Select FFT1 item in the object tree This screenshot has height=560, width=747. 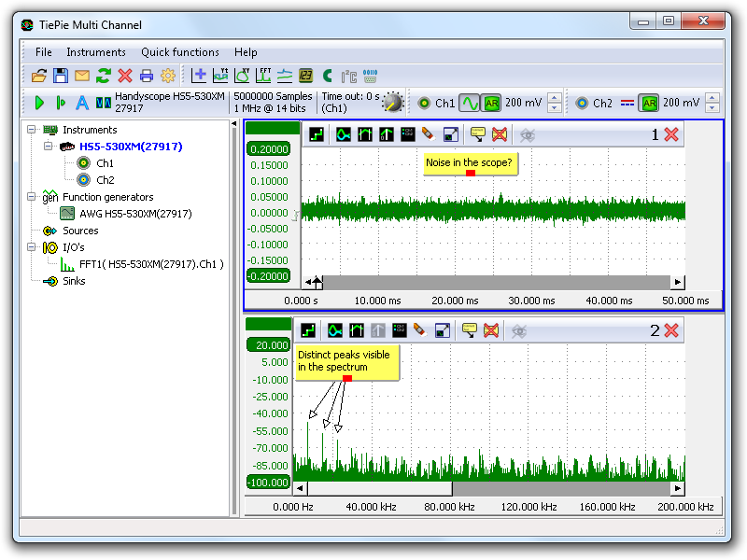[x=149, y=264]
